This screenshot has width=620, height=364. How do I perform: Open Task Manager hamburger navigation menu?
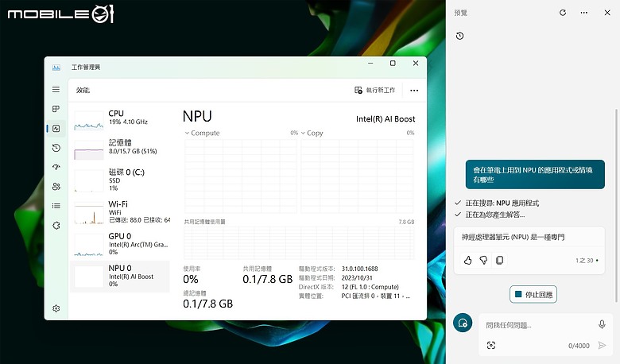pyautogui.click(x=56, y=90)
